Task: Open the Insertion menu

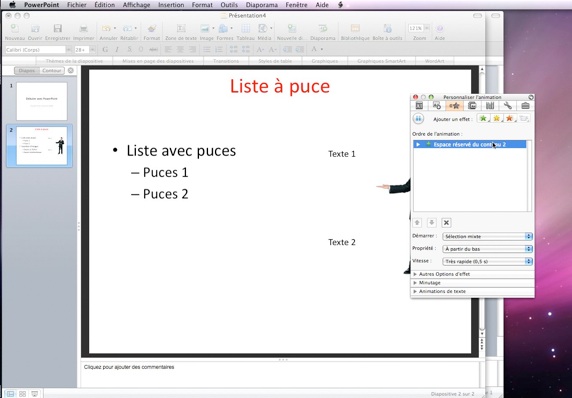Action: click(171, 5)
